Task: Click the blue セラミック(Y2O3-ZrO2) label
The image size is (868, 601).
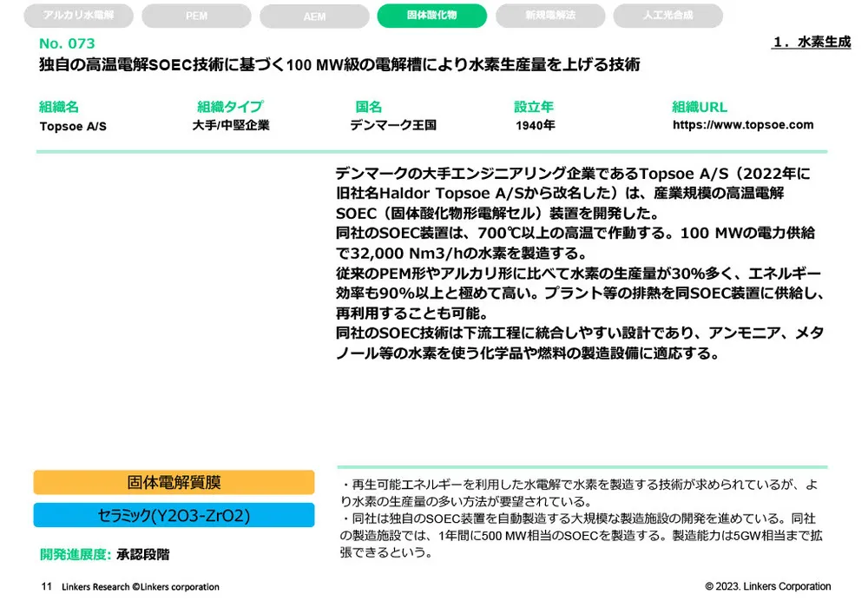Action: click(174, 515)
